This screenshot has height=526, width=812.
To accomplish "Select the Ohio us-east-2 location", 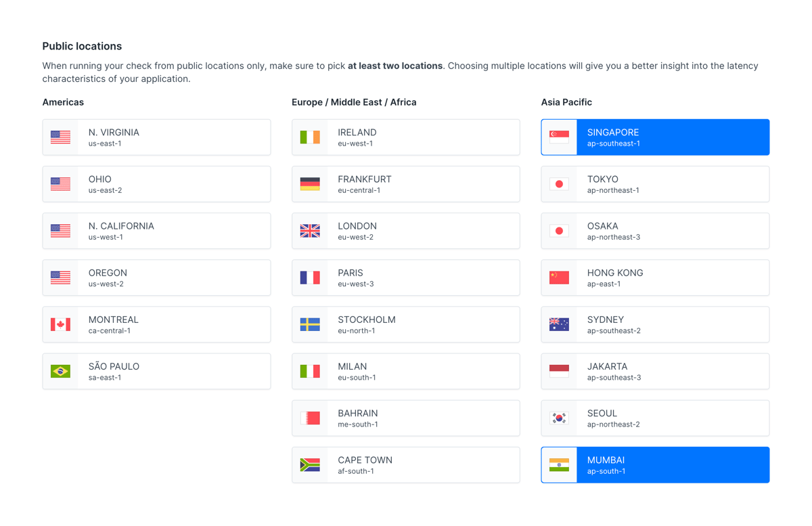I will coord(156,183).
